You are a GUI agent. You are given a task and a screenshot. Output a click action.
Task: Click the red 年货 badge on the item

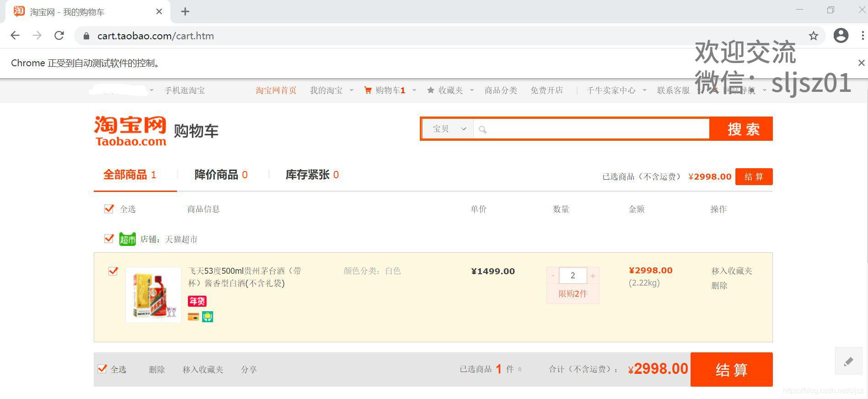click(197, 301)
